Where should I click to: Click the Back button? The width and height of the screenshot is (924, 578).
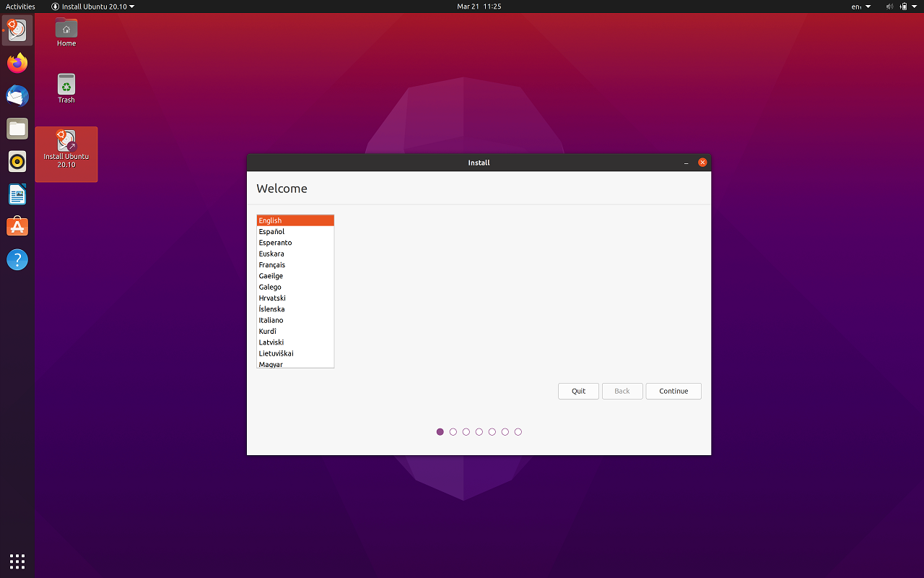[622, 391]
